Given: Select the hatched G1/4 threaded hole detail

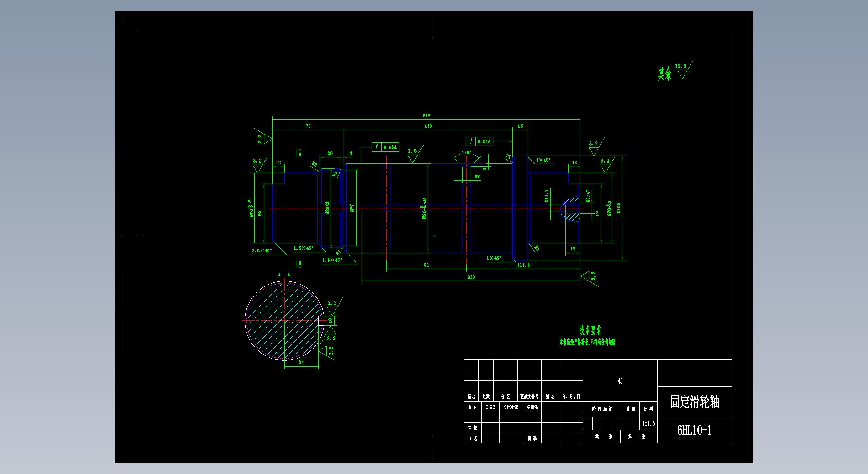Looking at the screenshot, I should [x=570, y=209].
